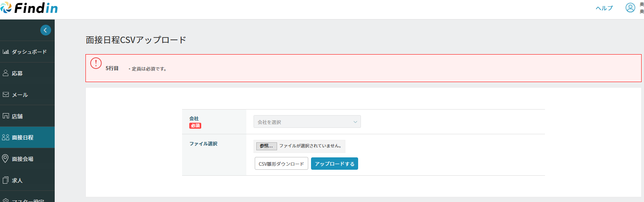Select 店舗 in the sidebar

17,116
